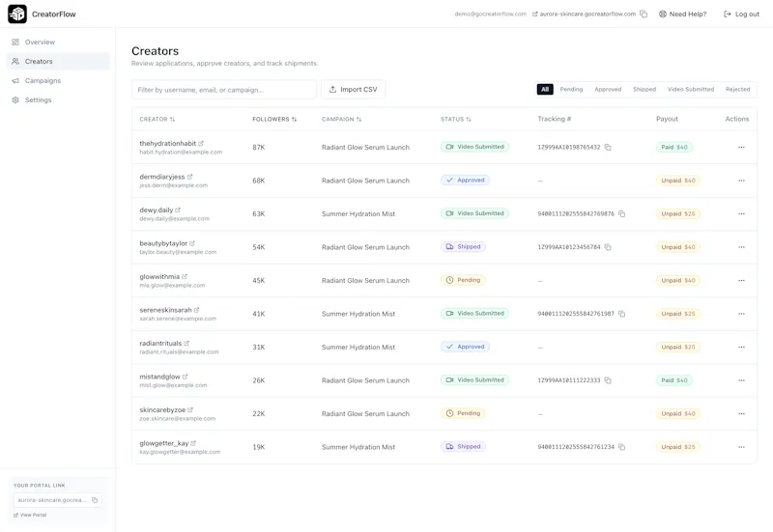Open the View Portal link

point(30,515)
